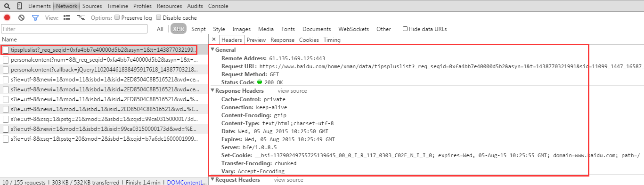The image size is (644, 185).
Task: Filter requests by WebSockets
Action: [353, 29]
